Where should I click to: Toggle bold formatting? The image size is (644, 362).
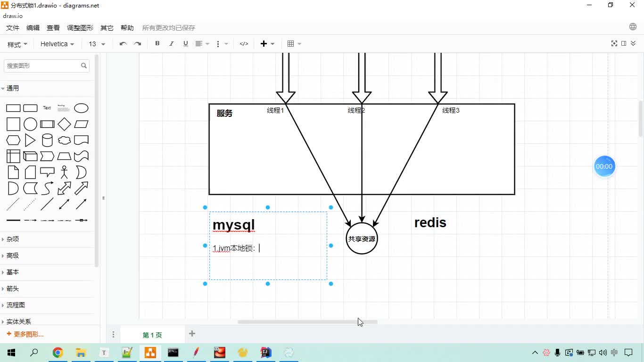pos(157,43)
